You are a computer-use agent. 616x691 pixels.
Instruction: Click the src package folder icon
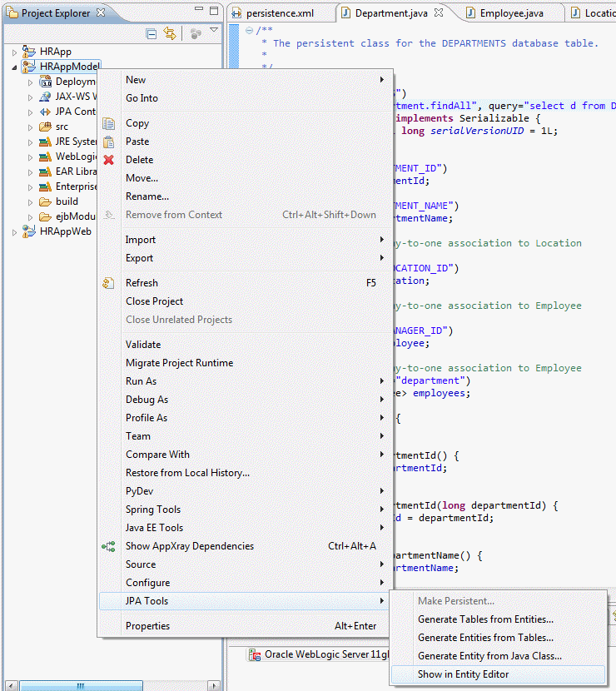45,127
